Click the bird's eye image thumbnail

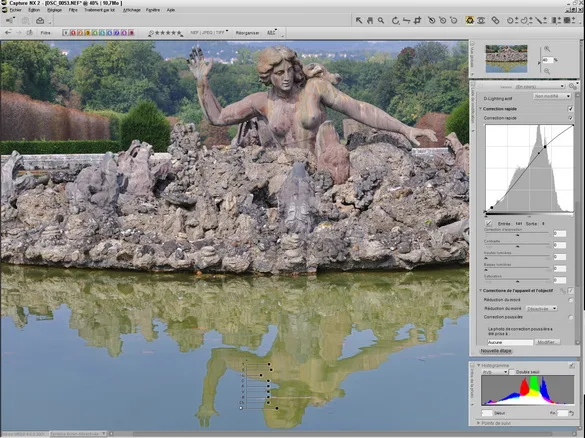[x=506, y=59]
